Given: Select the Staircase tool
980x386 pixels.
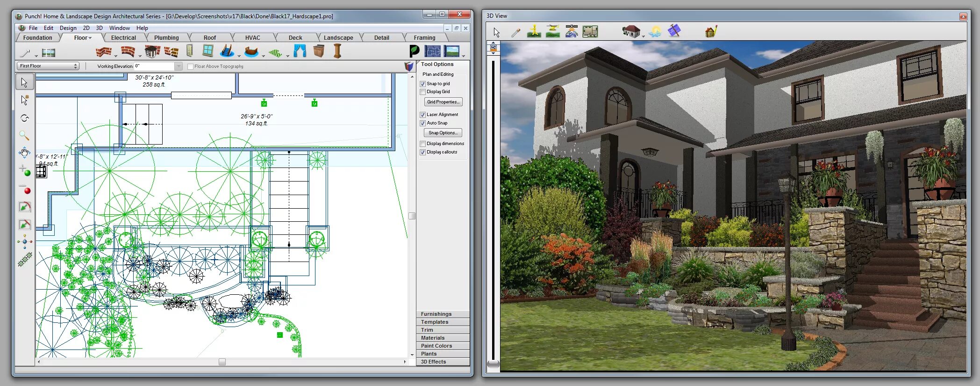Looking at the screenshot, I should point(227,51).
